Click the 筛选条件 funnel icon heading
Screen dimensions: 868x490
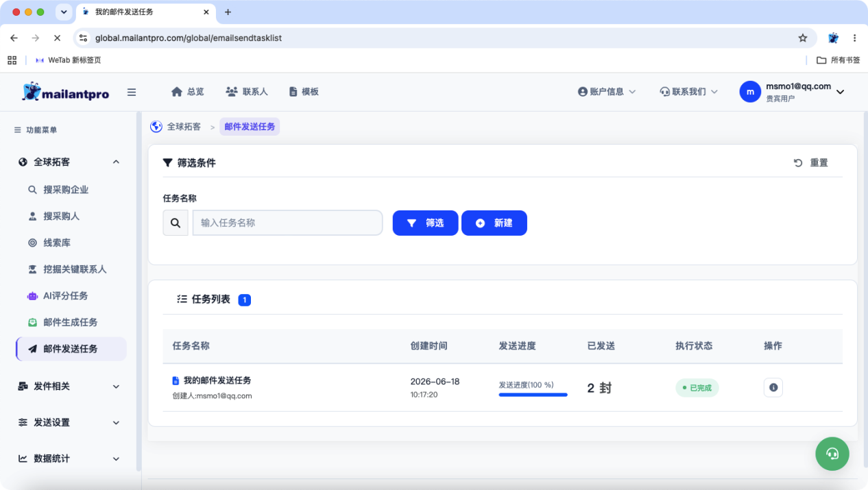[x=189, y=163]
